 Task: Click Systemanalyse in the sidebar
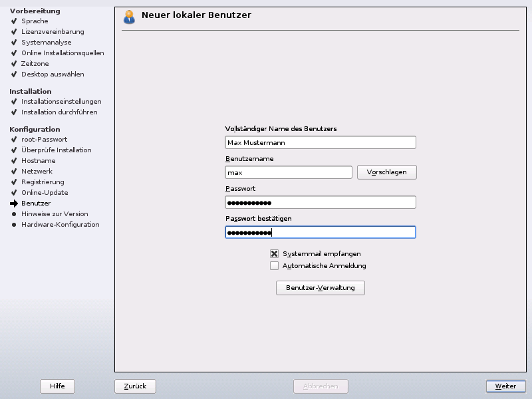click(46, 43)
